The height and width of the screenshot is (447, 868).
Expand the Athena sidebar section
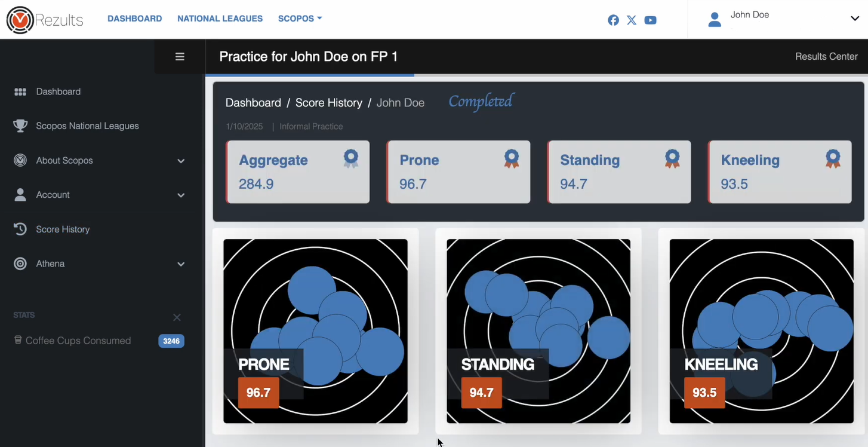(181, 264)
